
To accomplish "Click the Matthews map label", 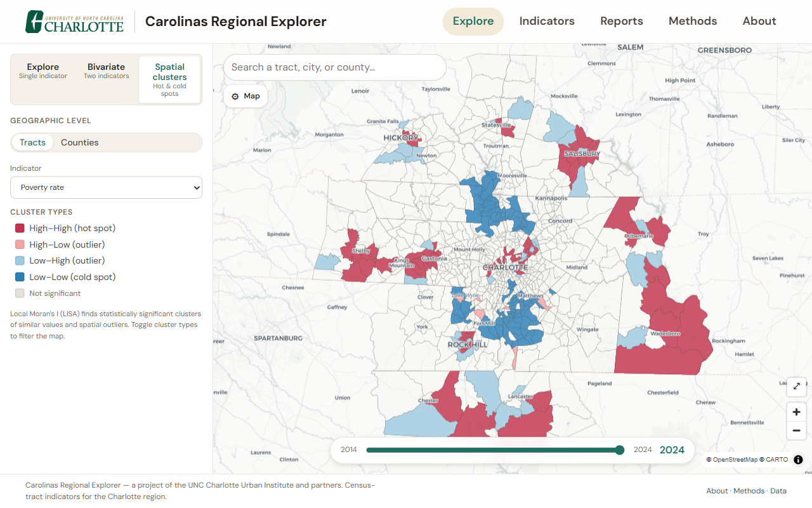I will [530, 296].
